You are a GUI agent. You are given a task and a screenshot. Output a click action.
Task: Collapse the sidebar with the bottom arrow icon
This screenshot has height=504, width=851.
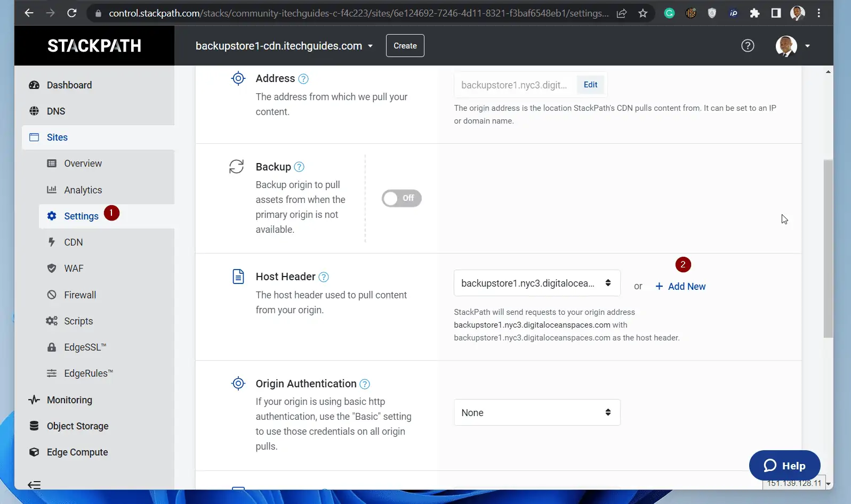(x=34, y=485)
